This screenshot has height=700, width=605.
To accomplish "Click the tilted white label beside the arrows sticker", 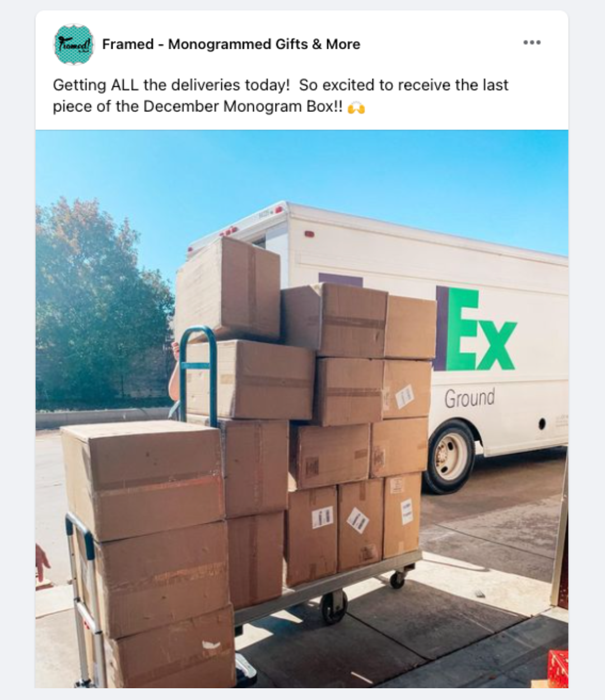I will [358, 520].
